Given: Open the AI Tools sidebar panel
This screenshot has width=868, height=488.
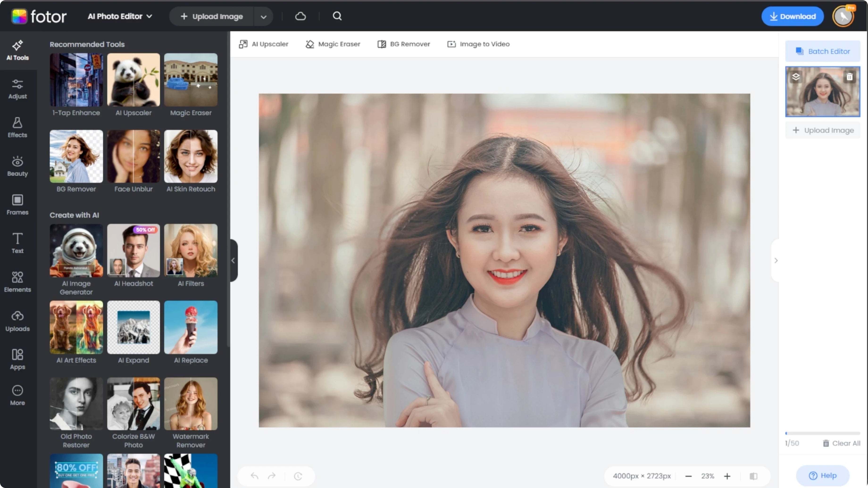Looking at the screenshot, I should pos(17,50).
